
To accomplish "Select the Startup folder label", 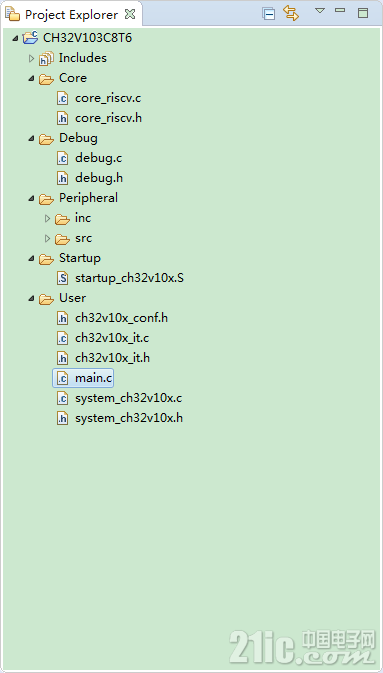I will [80, 258].
